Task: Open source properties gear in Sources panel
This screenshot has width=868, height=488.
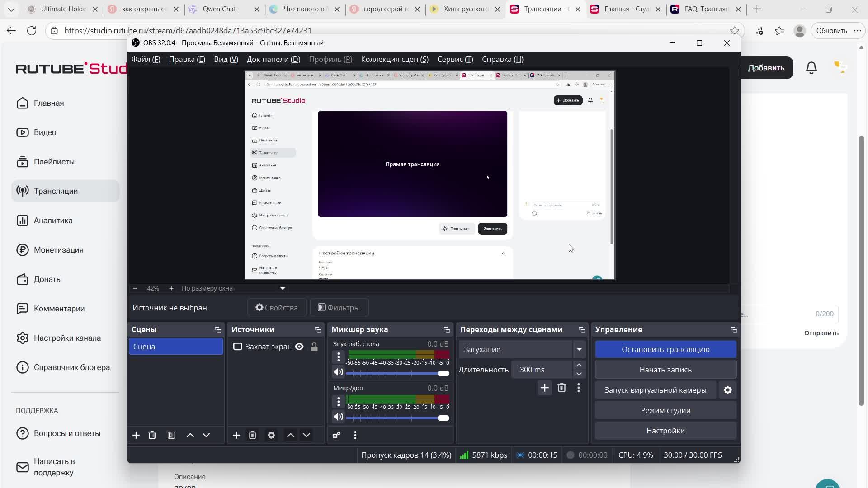Action: (x=271, y=435)
